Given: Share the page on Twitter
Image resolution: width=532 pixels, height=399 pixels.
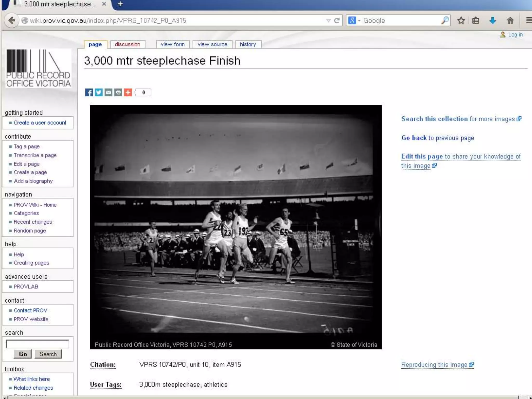Looking at the screenshot, I should [99, 92].
